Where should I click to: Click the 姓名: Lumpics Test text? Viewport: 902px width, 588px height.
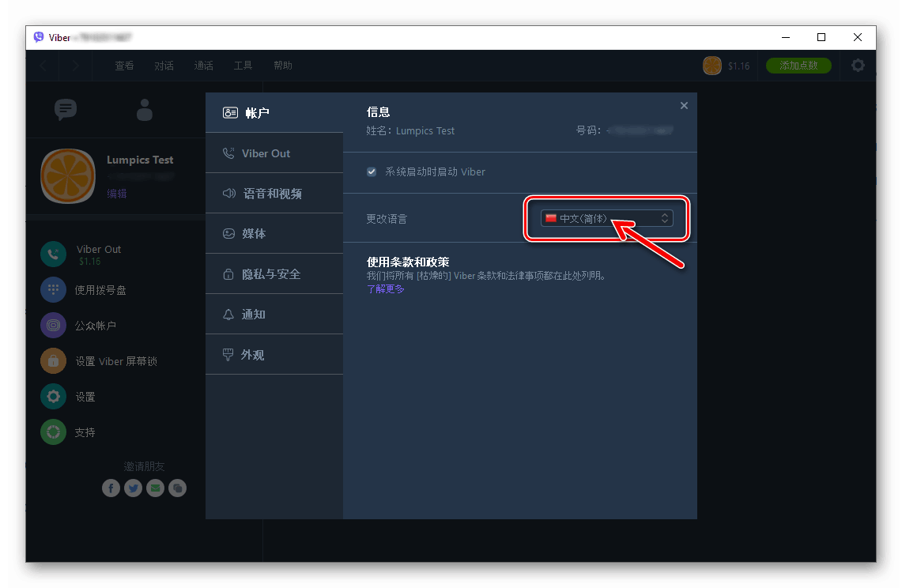[410, 131]
